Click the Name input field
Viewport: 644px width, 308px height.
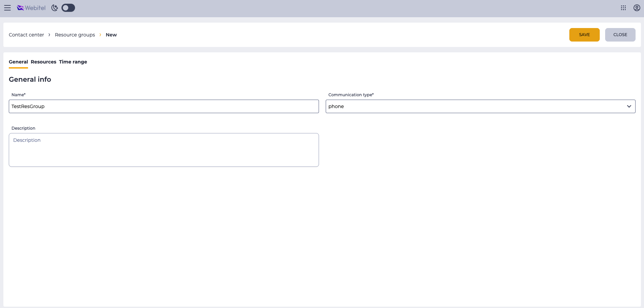(164, 106)
